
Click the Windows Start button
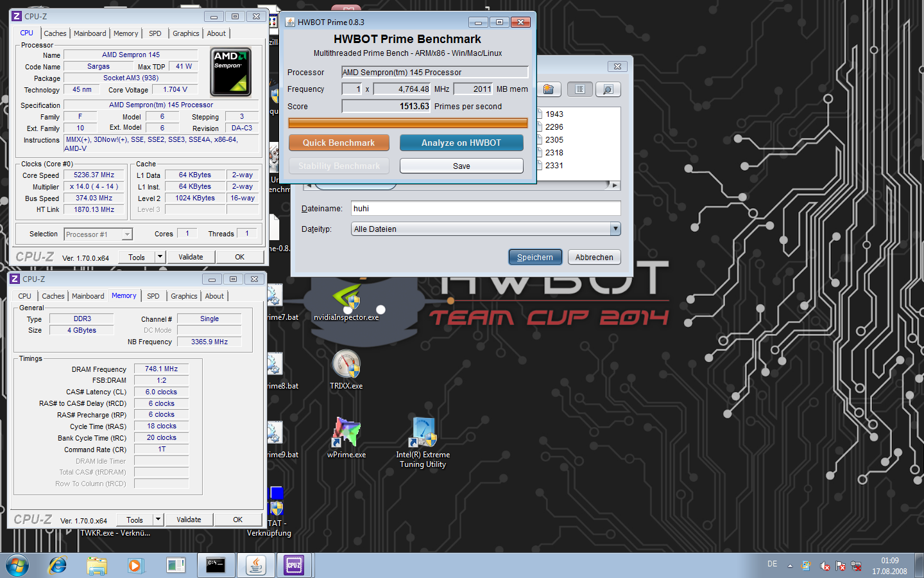pyautogui.click(x=17, y=566)
